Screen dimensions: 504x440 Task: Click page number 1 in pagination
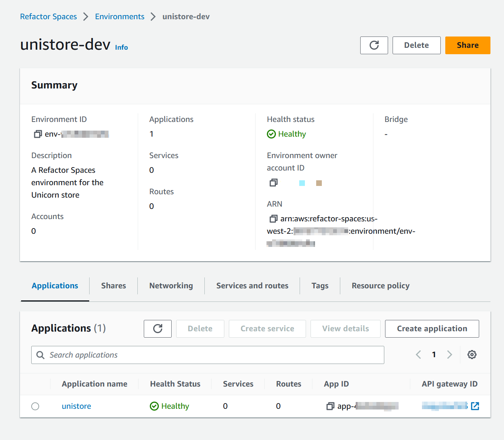pyautogui.click(x=434, y=355)
